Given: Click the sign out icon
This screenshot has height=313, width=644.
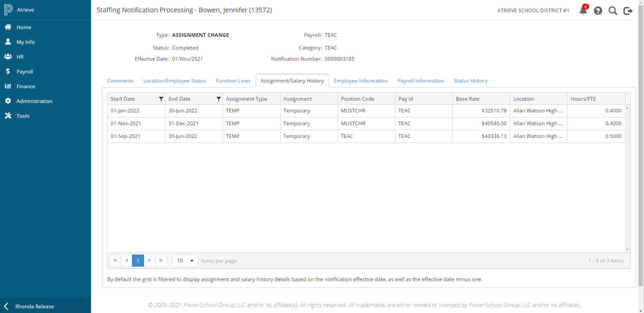Looking at the screenshot, I should 628,10.
